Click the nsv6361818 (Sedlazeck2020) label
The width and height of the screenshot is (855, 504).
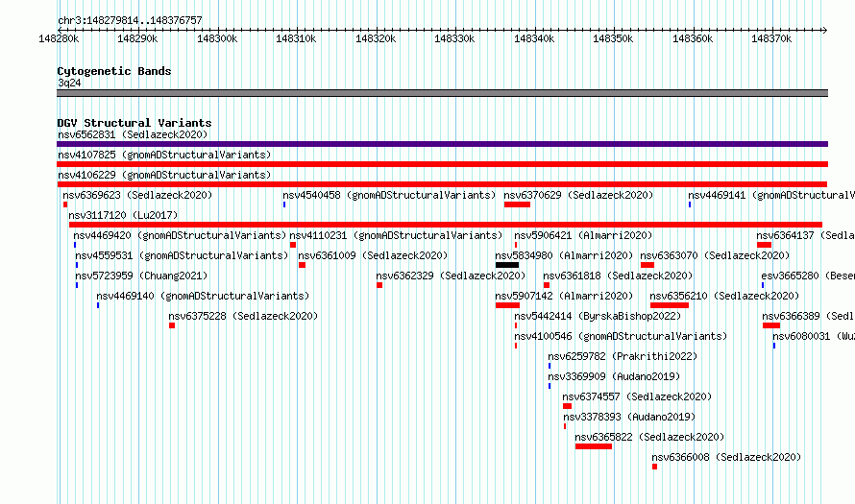tap(618, 276)
